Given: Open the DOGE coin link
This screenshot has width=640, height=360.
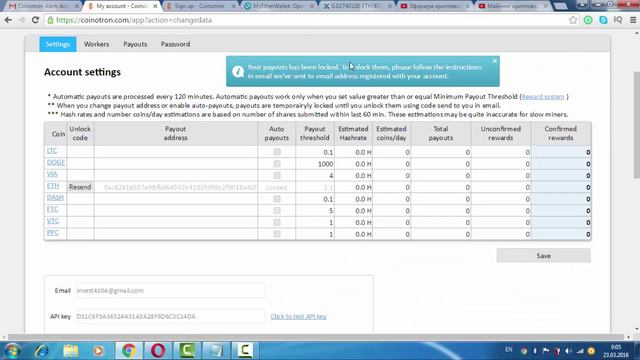Looking at the screenshot, I should pyautogui.click(x=56, y=162).
